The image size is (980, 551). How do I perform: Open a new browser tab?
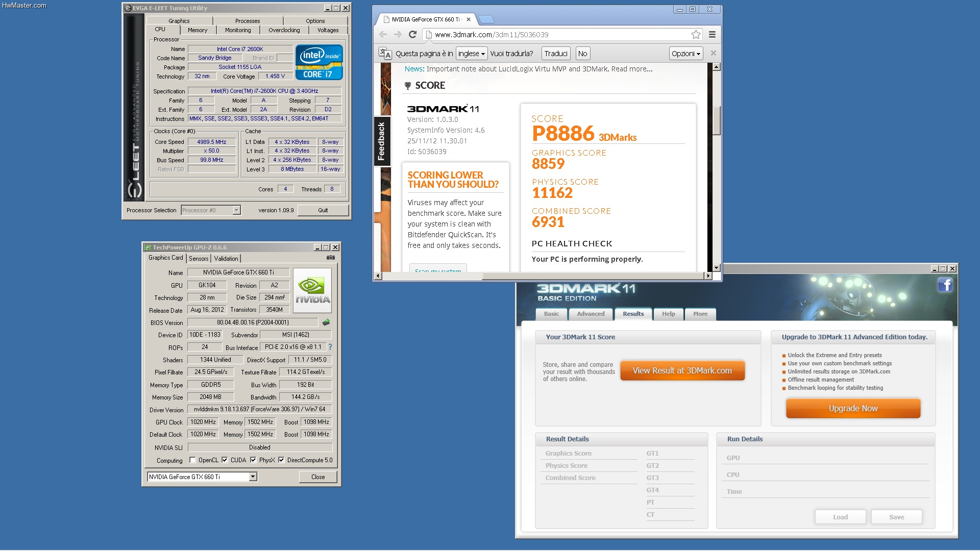click(x=486, y=19)
